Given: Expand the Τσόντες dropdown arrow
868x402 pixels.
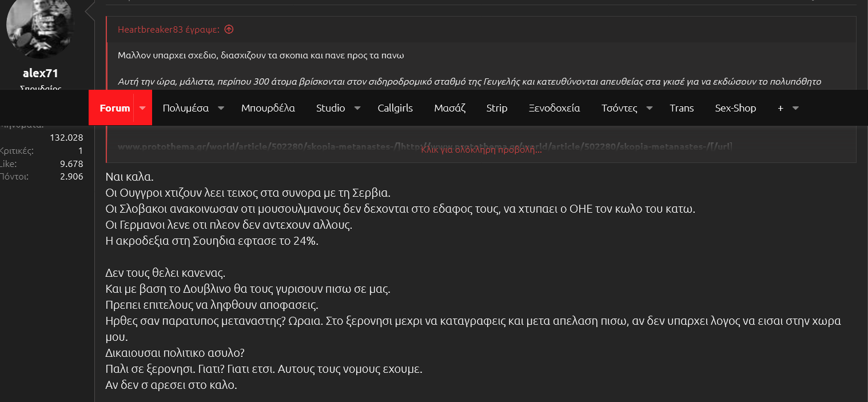Looking at the screenshot, I should click(x=650, y=108).
